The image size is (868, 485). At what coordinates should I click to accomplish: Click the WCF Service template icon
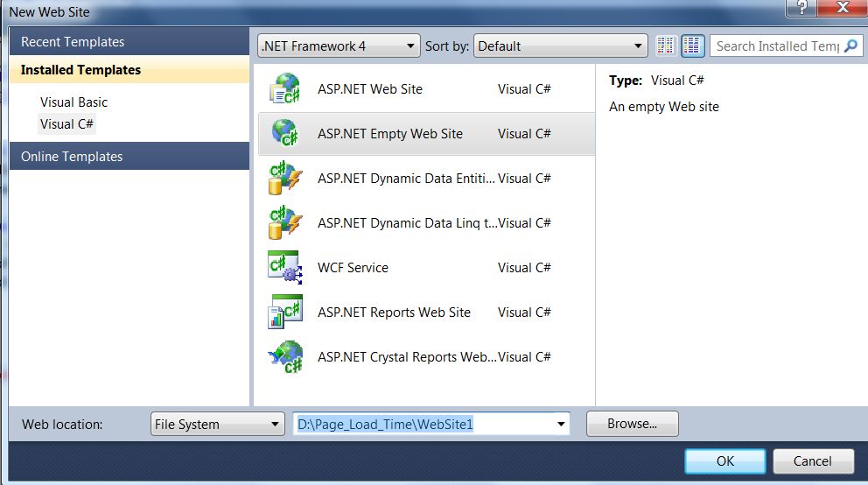click(x=285, y=267)
